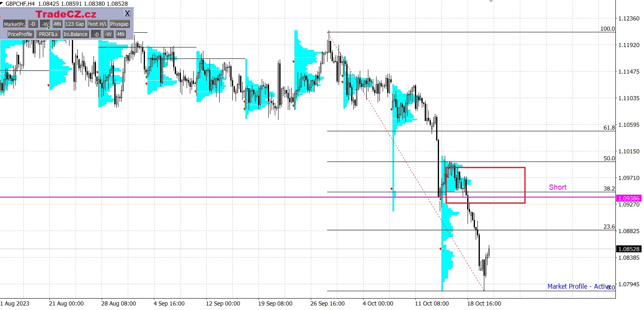Click the top-row -MN button before 123 Gap

(57, 24)
